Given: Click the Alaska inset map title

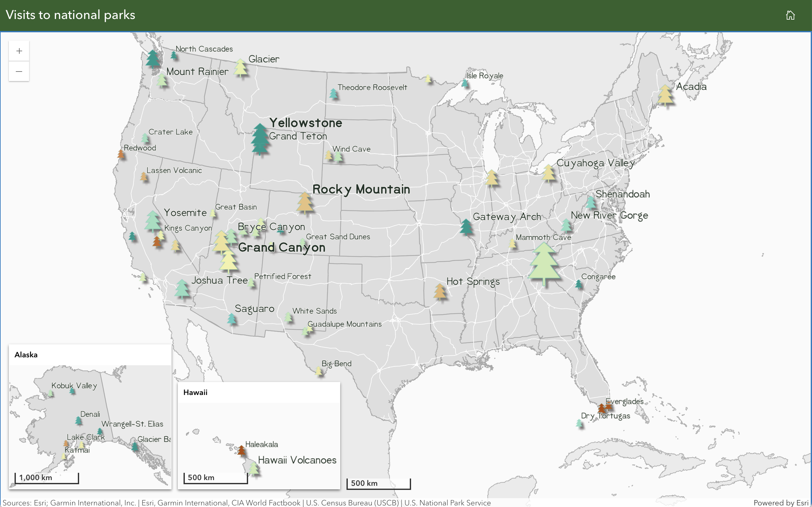Looking at the screenshot, I should tap(26, 355).
